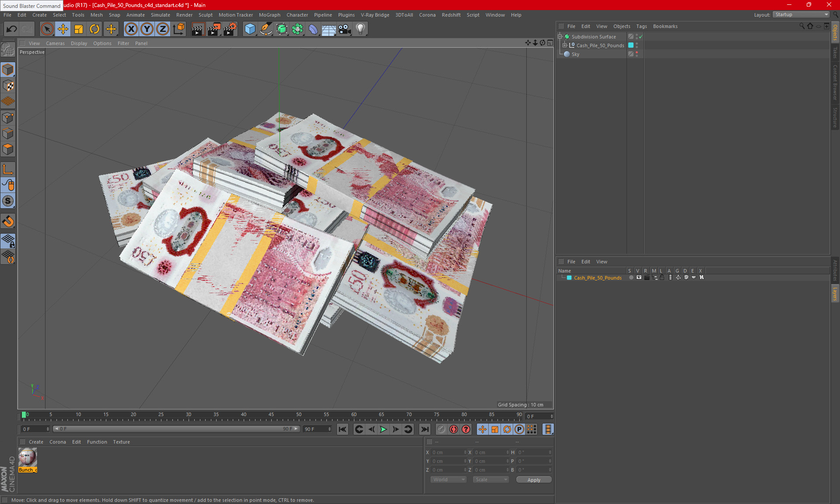
Task: Toggle layer View visibility for Cash_Pile_50_Pounds
Action: 639,277
